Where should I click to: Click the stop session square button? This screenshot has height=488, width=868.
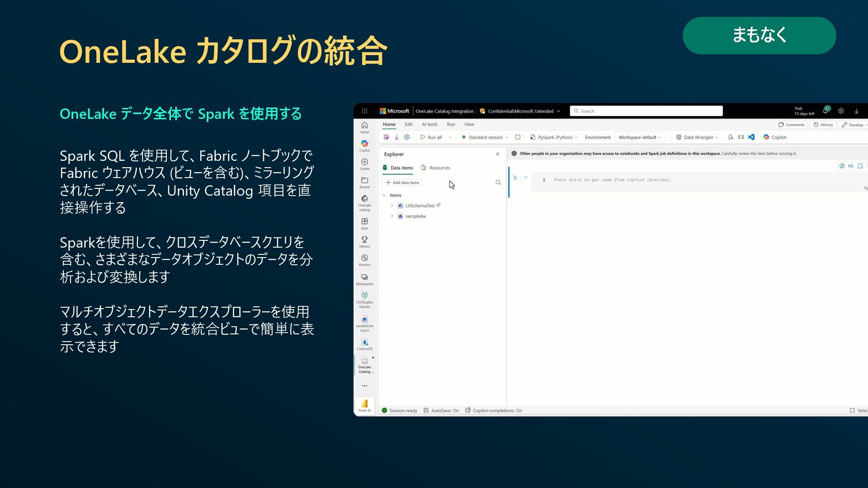point(518,137)
